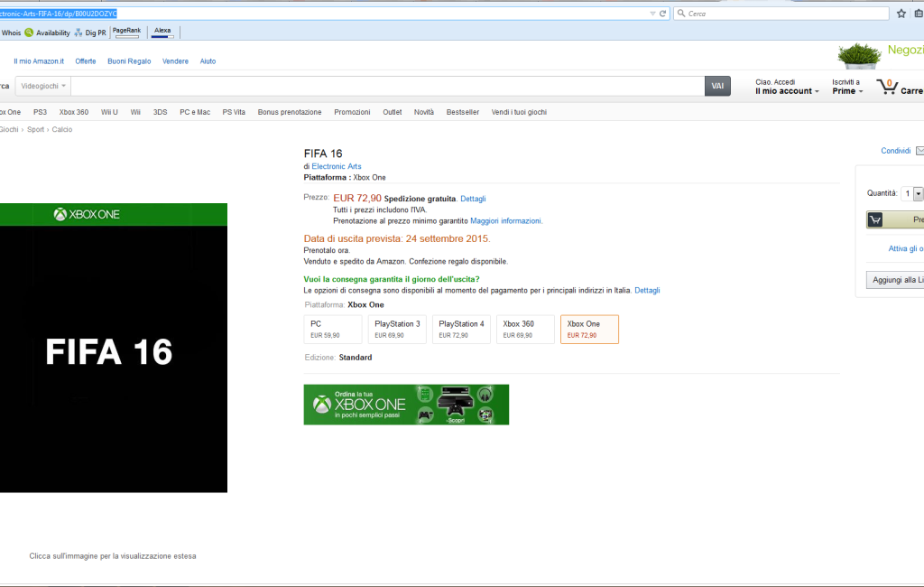924x587 pixels.
Task: Open Bonus prenotazione menu item
Action: [290, 112]
